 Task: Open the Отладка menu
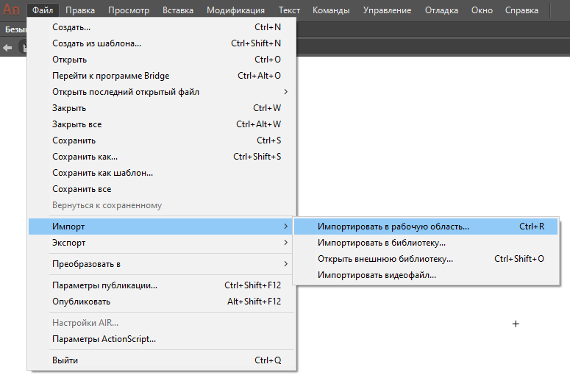tap(441, 10)
